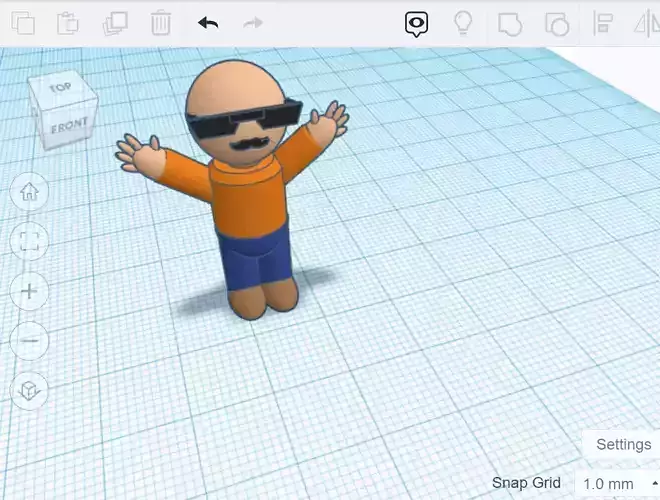The width and height of the screenshot is (660, 500).
Task: Click the FRONT face of view cube
Action: tap(69, 126)
